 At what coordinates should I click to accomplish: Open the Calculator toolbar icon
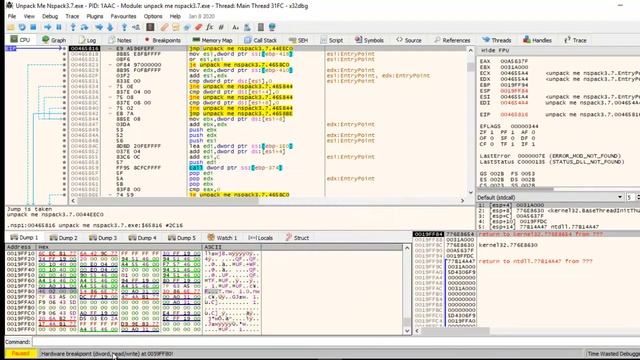[x=261, y=27]
